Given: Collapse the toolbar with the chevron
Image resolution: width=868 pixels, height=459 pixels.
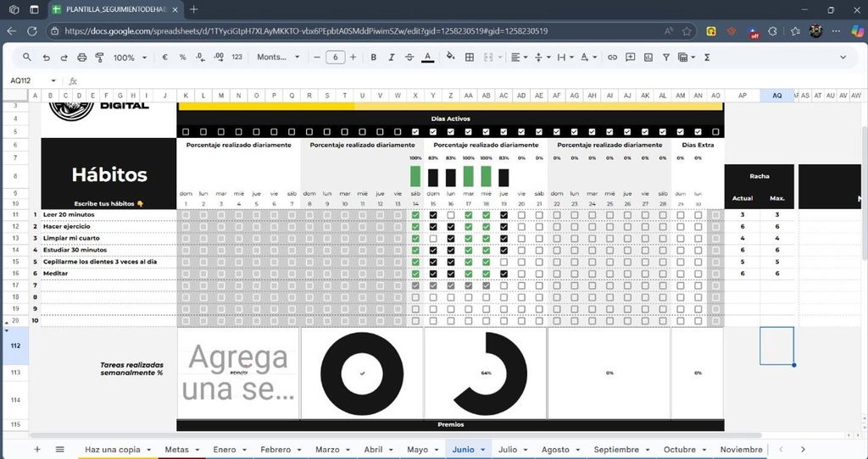Looking at the screenshot, I should 843,57.
